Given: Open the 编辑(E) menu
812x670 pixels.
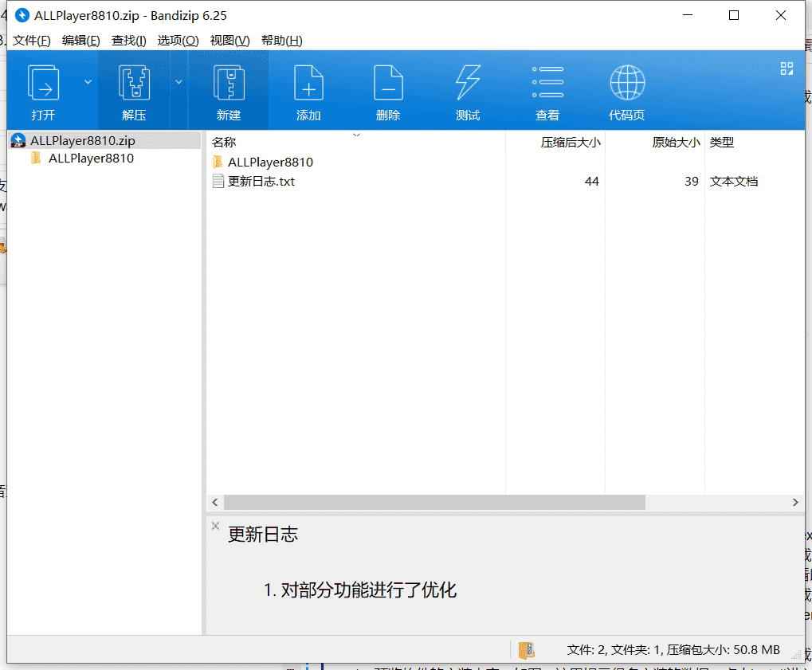Looking at the screenshot, I should coord(80,41).
